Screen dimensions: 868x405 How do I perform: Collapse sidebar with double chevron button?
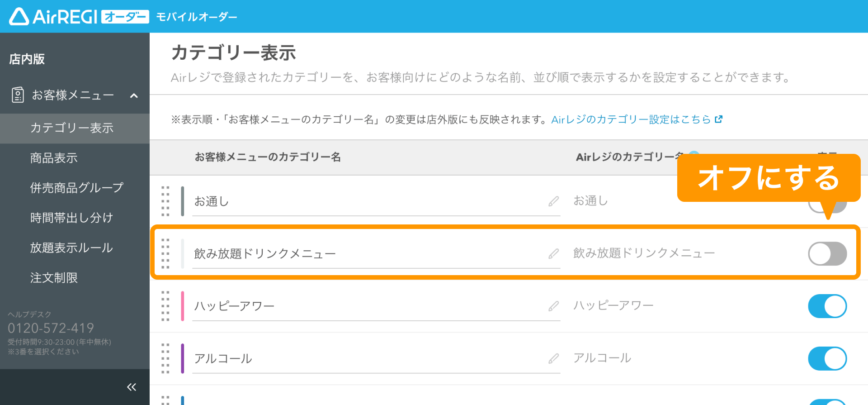click(132, 387)
